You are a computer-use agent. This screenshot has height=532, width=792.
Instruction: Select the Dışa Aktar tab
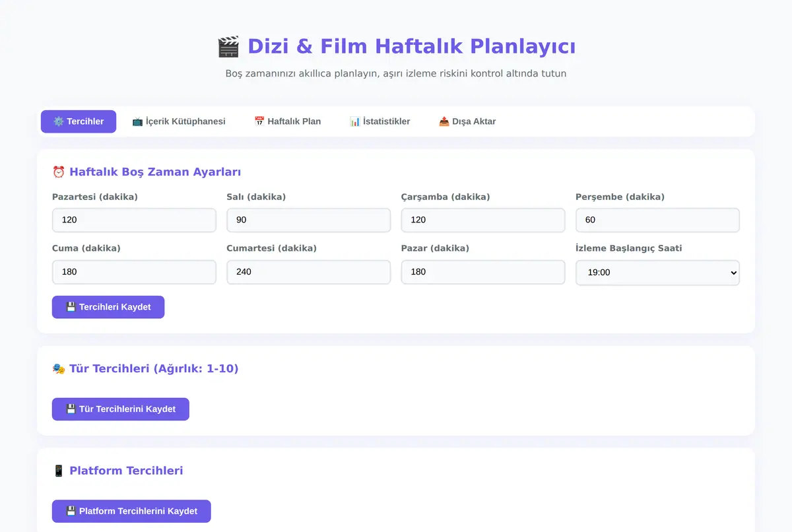pyautogui.click(x=467, y=121)
